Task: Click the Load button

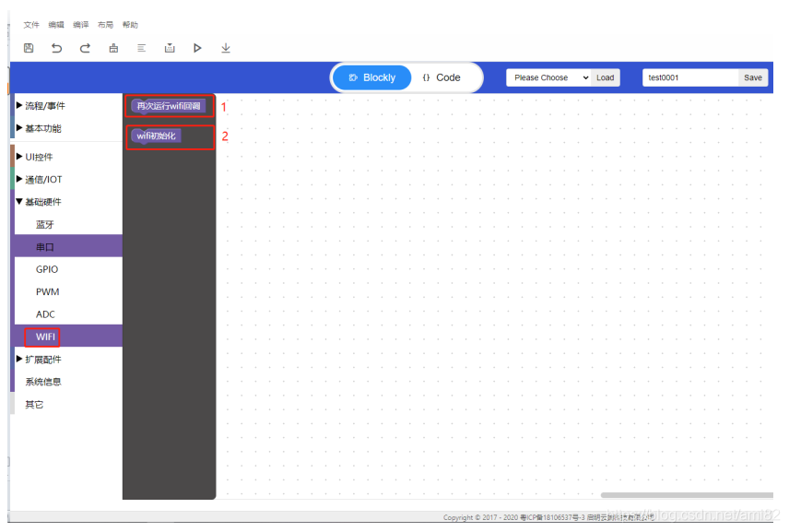Action: click(606, 77)
